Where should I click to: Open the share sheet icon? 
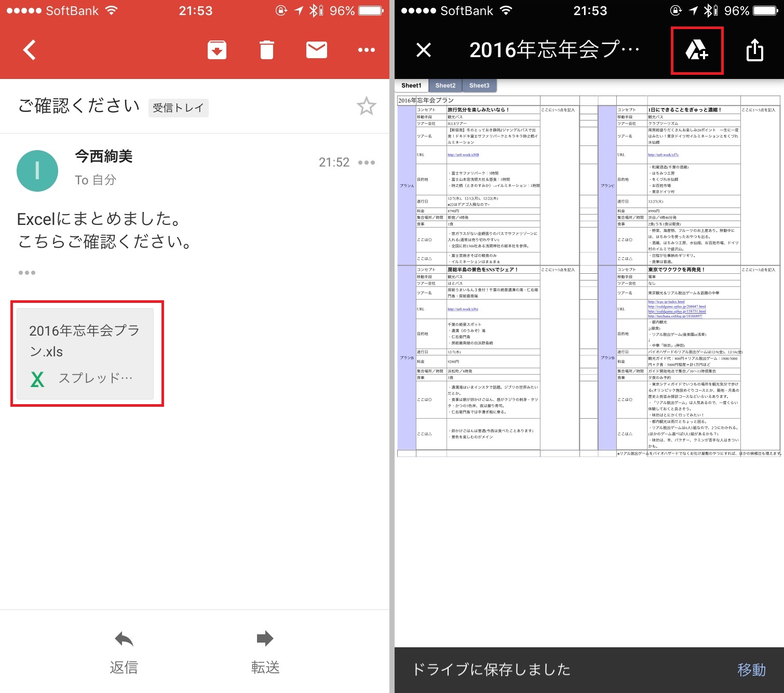(x=754, y=50)
